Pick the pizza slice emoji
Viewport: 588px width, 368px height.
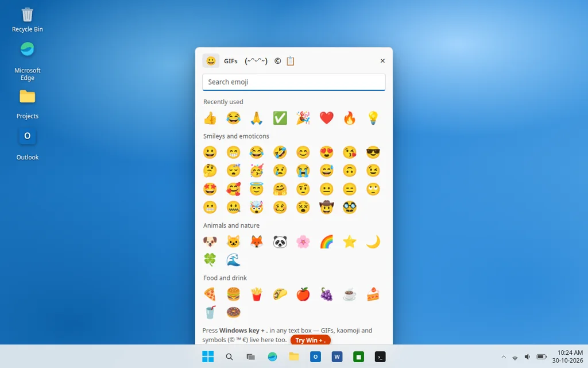coord(210,294)
